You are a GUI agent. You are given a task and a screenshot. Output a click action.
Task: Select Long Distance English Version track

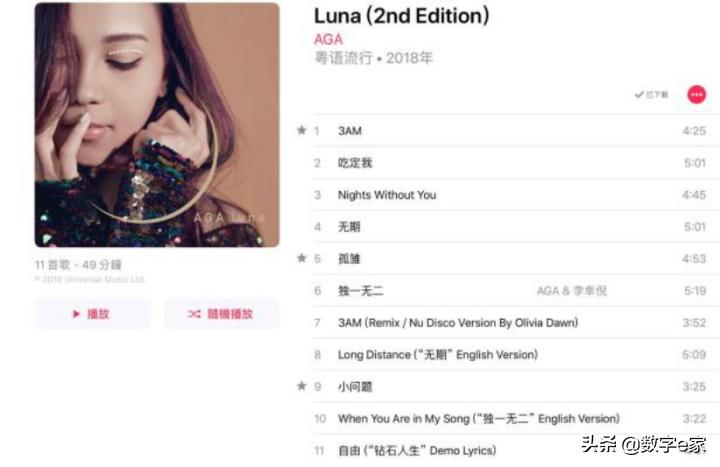coord(510,354)
